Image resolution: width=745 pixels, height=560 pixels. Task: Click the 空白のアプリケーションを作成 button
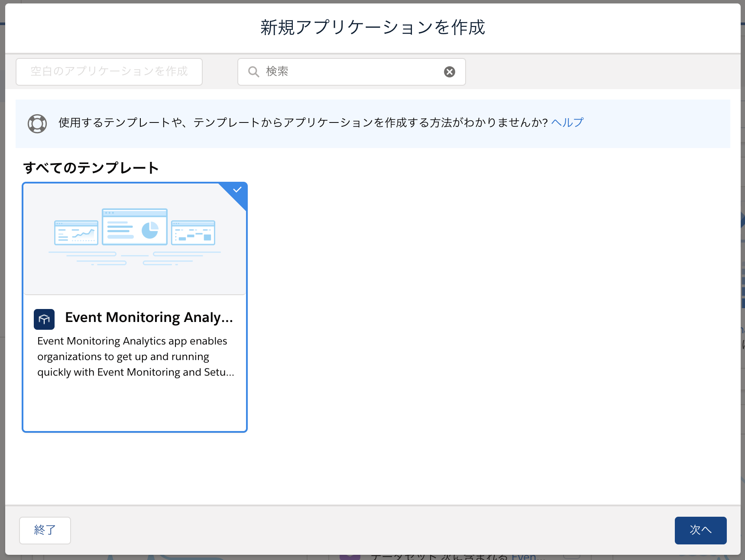click(x=109, y=72)
